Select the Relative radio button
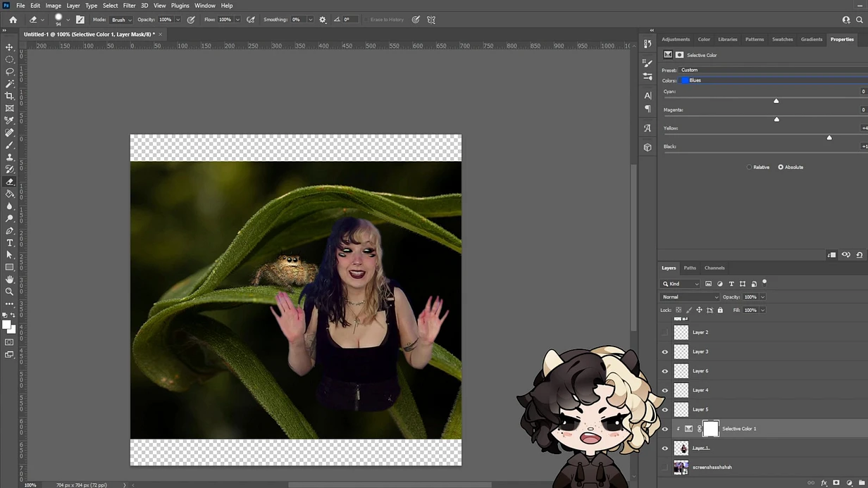This screenshot has height=488, width=868. tap(749, 167)
